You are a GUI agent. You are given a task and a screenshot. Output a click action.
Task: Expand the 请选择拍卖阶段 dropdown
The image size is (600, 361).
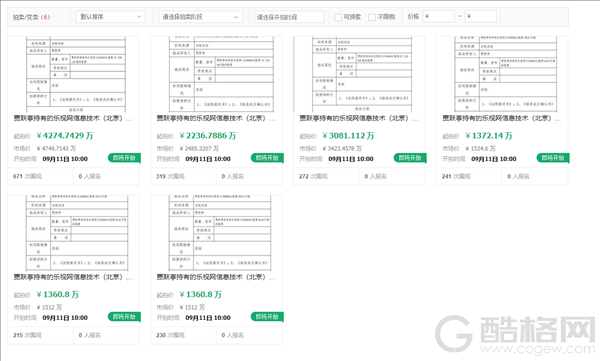tap(201, 17)
